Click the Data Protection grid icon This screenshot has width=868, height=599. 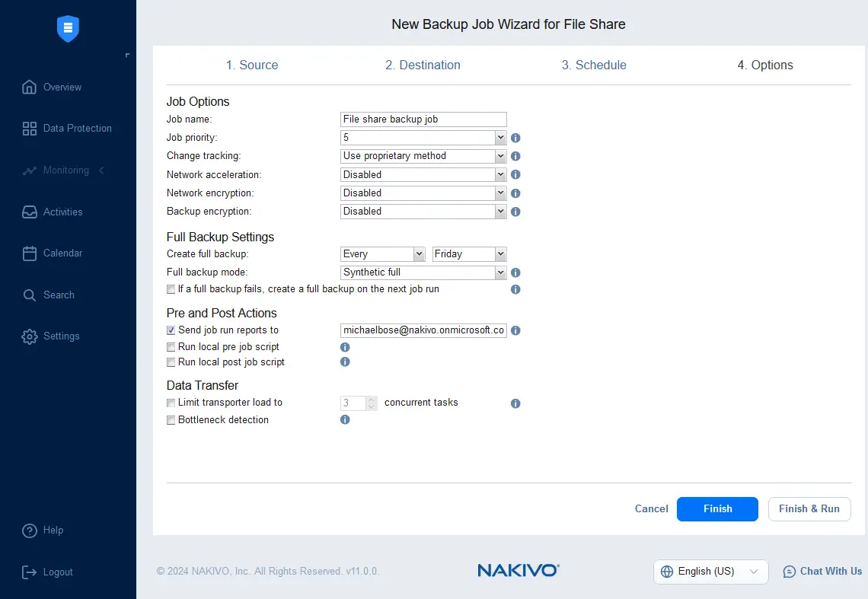point(30,129)
